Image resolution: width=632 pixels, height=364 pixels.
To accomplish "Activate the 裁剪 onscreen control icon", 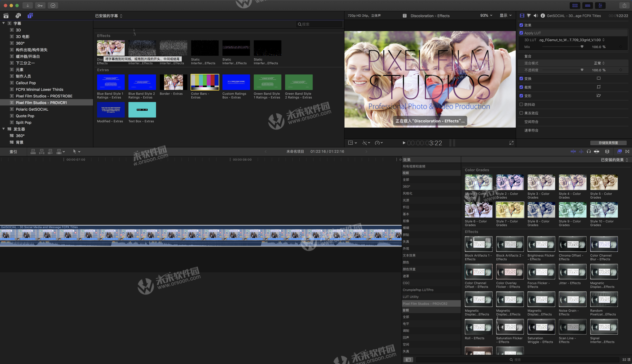I will pos(599,87).
